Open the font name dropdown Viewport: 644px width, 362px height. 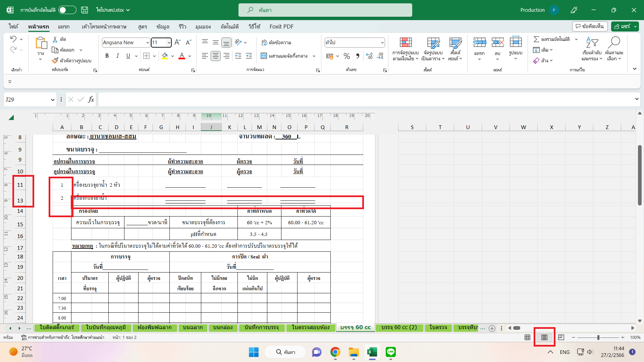147,43
